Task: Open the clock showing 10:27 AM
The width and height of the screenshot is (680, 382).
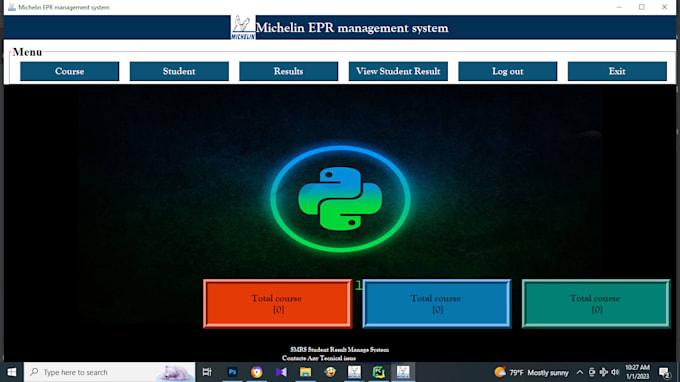Action: (637, 372)
